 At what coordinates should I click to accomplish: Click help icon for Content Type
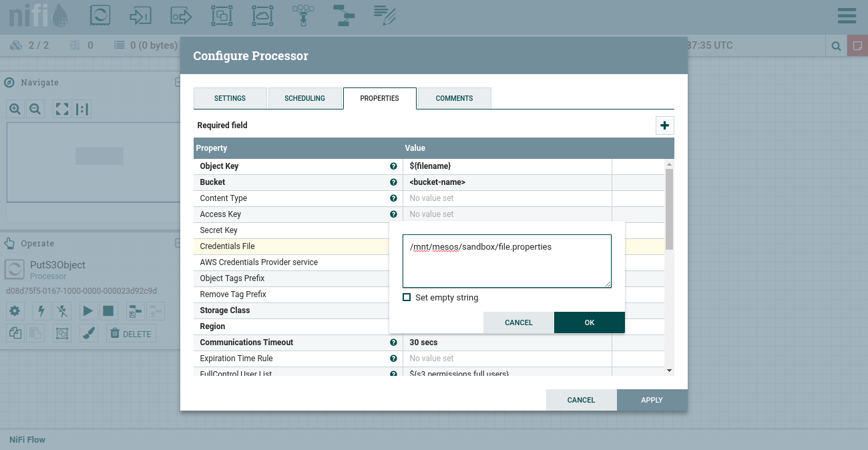click(x=393, y=198)
